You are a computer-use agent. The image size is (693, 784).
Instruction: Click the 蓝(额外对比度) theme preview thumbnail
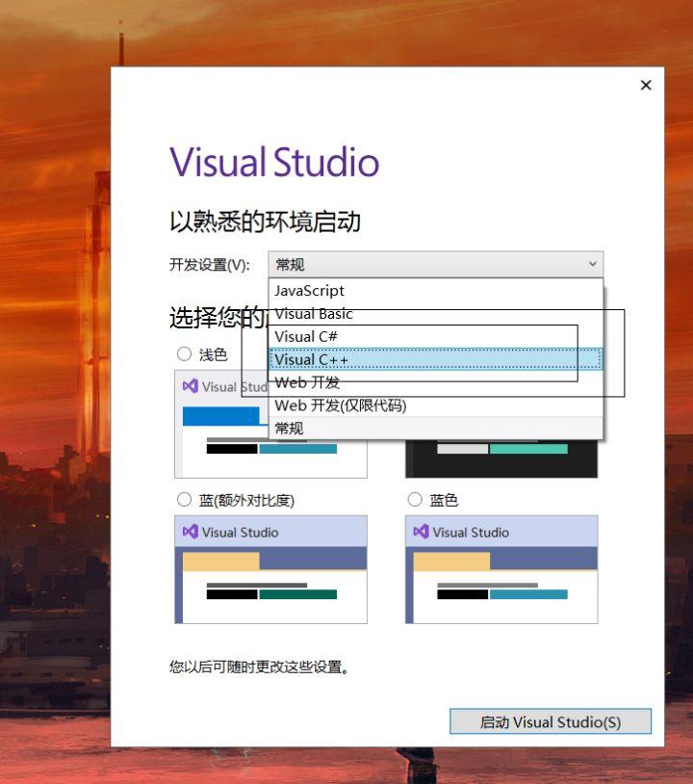click(270, 569)
